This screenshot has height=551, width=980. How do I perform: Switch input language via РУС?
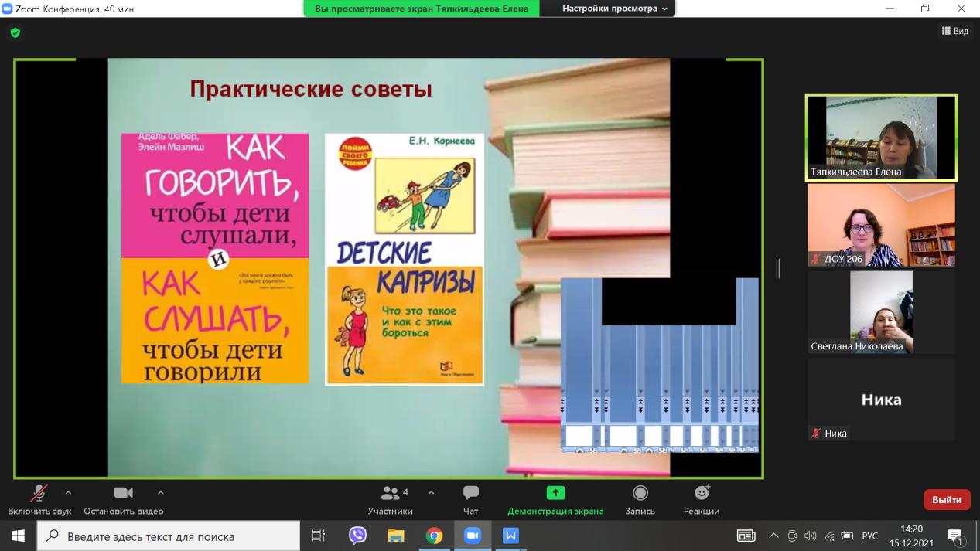(870, 536)
